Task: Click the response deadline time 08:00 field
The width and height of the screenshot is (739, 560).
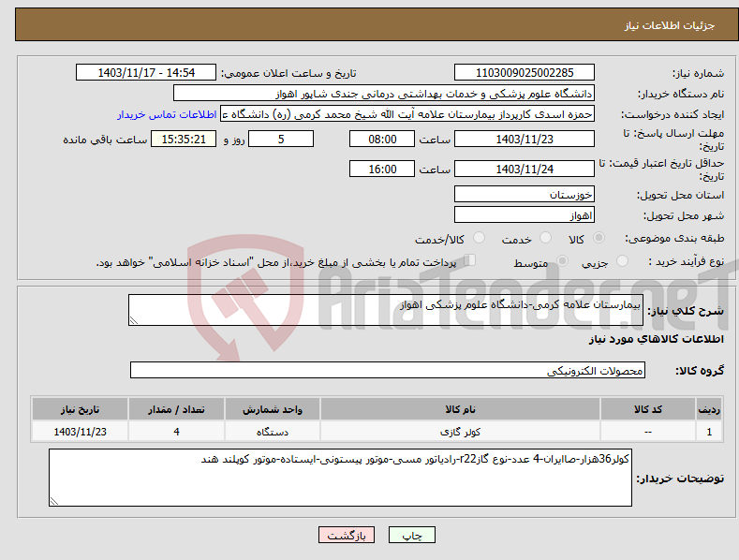Action: [382, 139]
